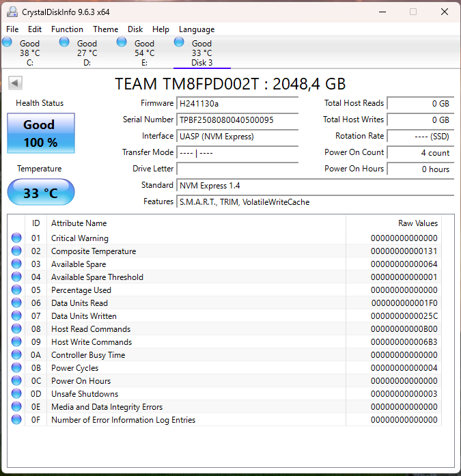Select the C: drive status orb
The width and height of the screenshot is (461, 476).
(x=8, y=42)
